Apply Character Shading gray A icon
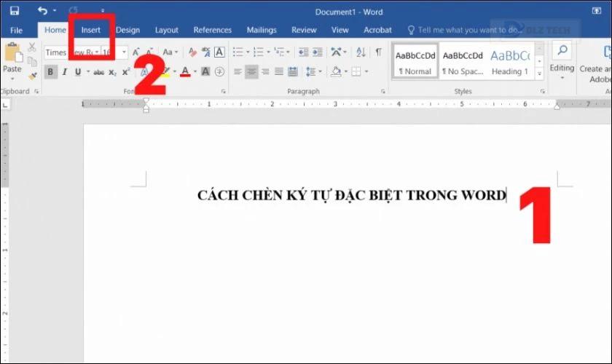This screenshot has height=364, width=612. (205, 72)
